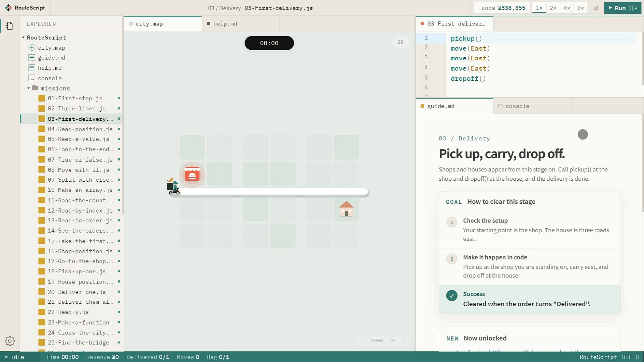Click line number 6 in editor gutter
This screenshot has width=644, height=362.
426,87
